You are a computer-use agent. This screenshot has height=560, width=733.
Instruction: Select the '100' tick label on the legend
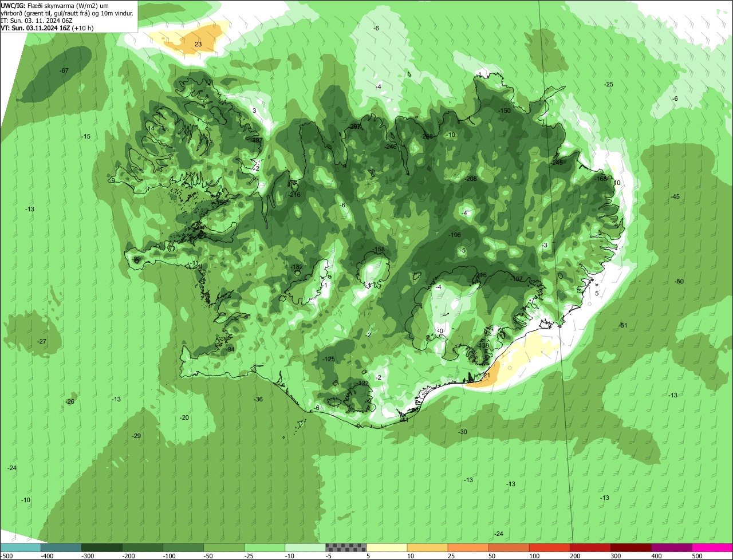pos(535,556)
